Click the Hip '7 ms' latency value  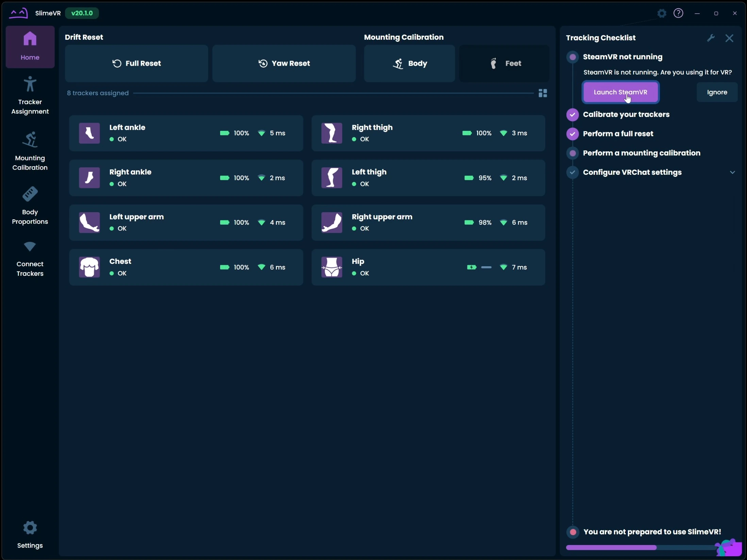point(519,267)
